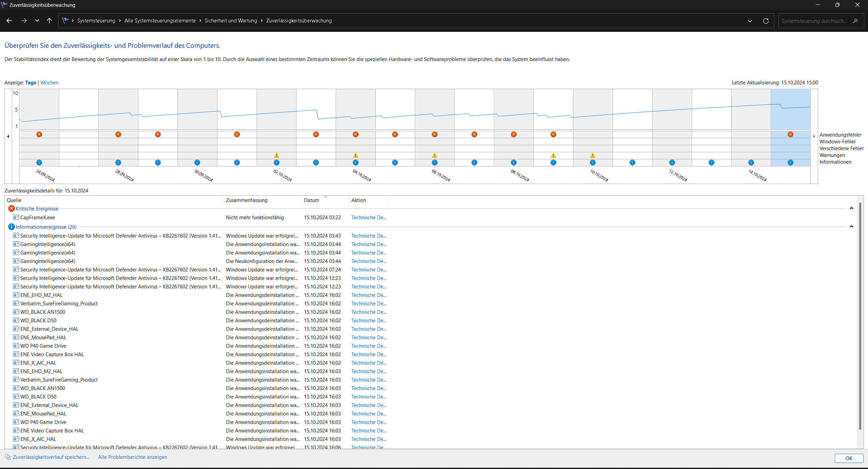Click the warning icon on 02.10.2024 column
This screenshot has width=868, height=469.
point(276,156)
